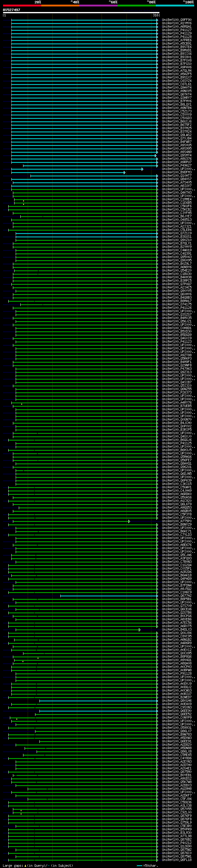The height and width of the screenshot is (868, 197).
Task: Select hit label UniRef100_Q6EE90
Action: (x=176, y=711)
